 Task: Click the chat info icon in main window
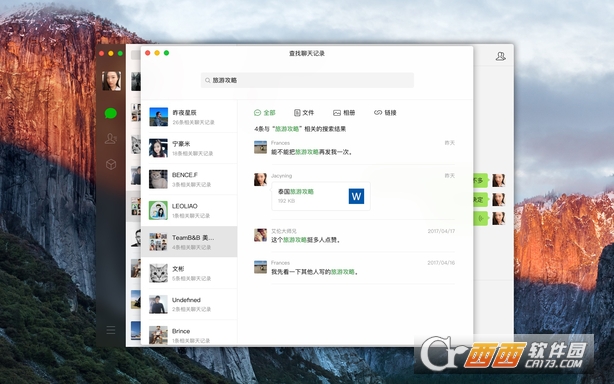pos(500,56)
